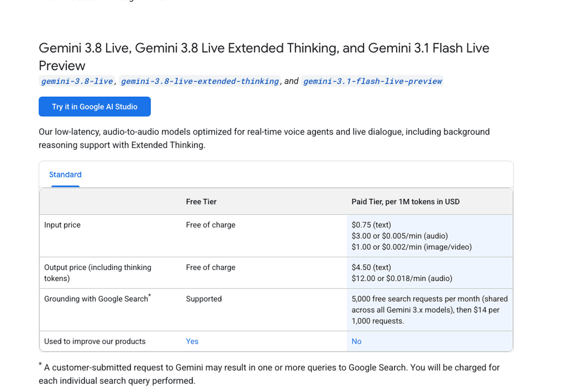Click the Paid Tier, per 1M tokens header
569x392 pixels.
(x=405, y=202)
